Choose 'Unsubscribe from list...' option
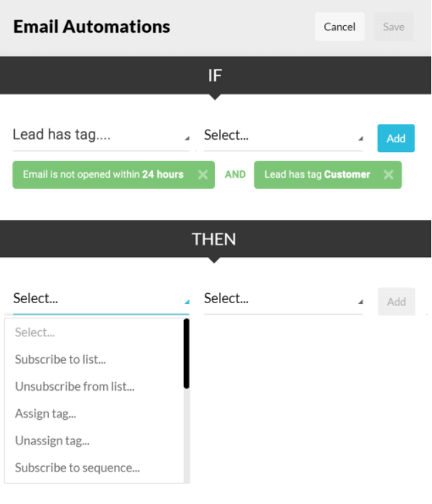This screenshot has height=504, width=432. point(75,387)
